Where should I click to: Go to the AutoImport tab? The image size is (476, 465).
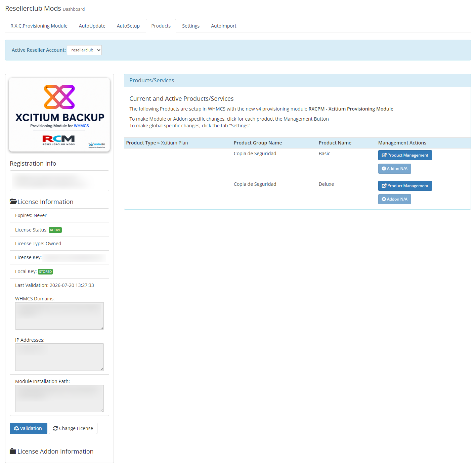[224, 26]
